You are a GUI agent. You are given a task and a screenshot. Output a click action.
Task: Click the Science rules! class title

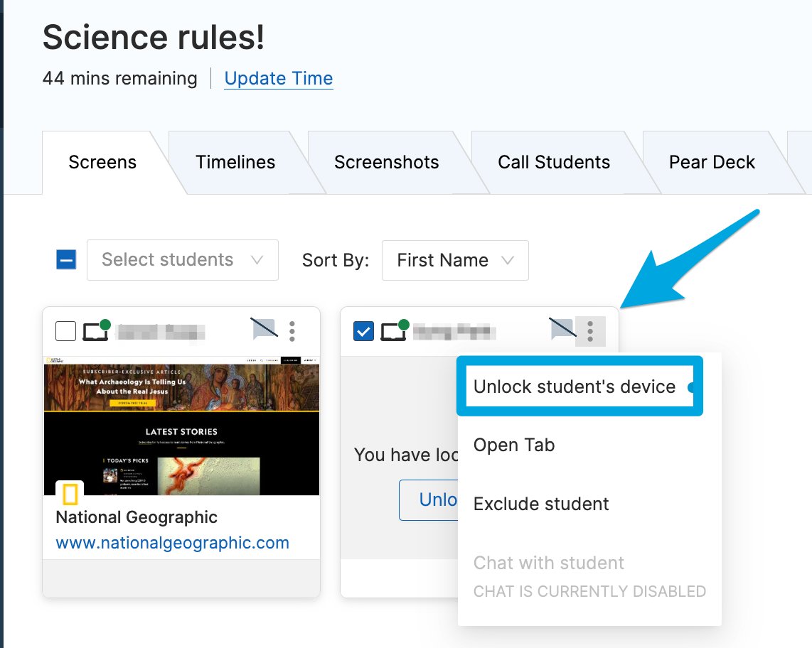click(x=154, y=37)
